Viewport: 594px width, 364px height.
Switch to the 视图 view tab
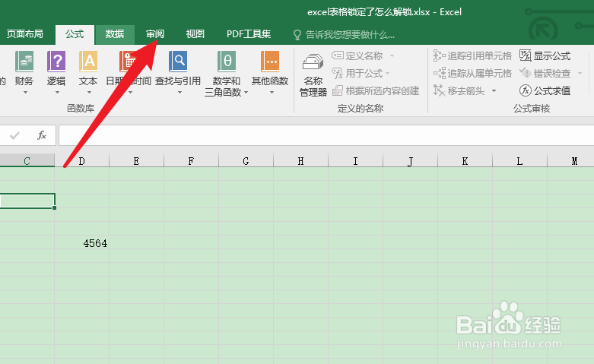(195, 34)
